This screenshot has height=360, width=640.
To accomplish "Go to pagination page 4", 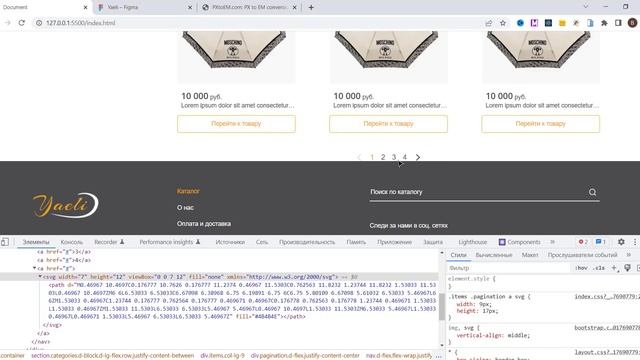I will coord(404,157).
